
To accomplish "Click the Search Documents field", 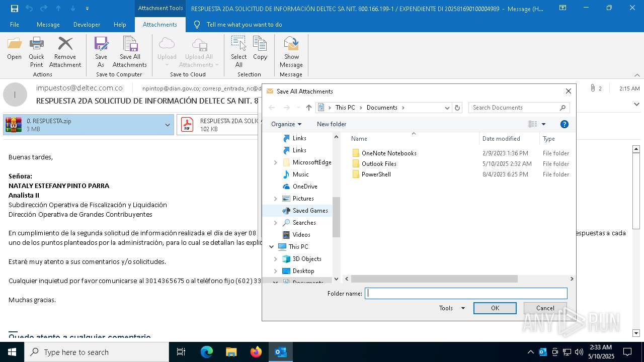I will point(519,108).
